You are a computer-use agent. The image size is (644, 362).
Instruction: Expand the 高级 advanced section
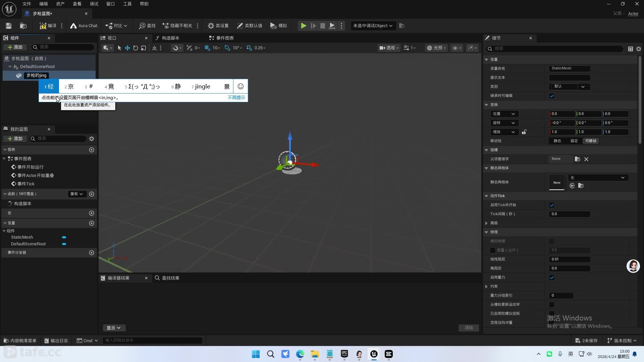(x=487, y=223)
